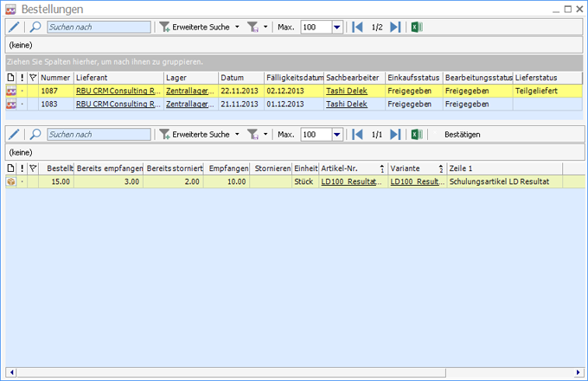Open the Lieferant link in order 1083
This screenshot has width=588, height=381.
[118, 104]
